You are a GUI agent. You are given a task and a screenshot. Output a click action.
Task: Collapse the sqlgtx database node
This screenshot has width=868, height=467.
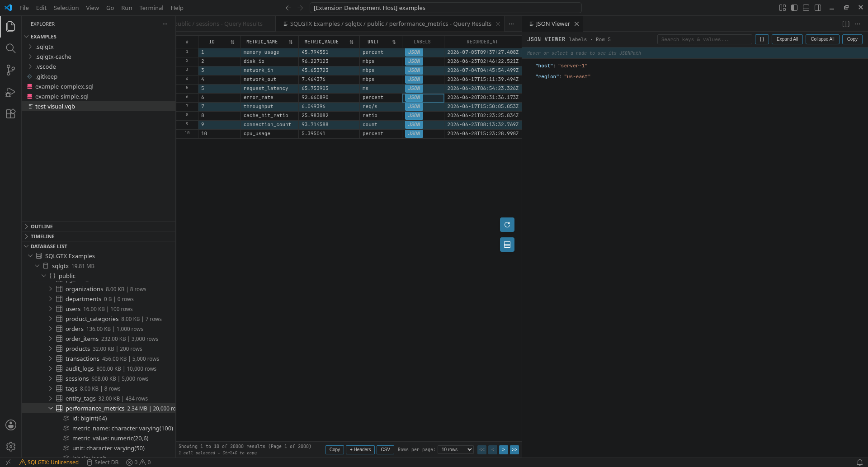37,266
